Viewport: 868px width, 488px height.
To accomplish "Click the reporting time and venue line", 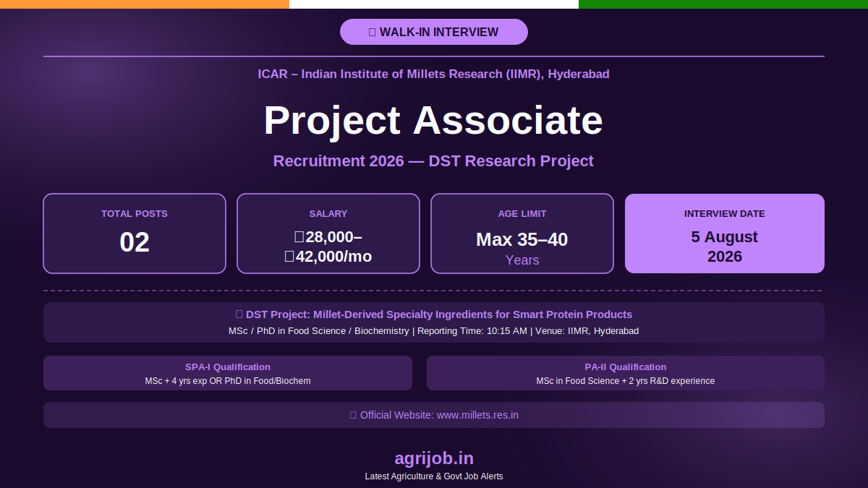I will 434,331.
